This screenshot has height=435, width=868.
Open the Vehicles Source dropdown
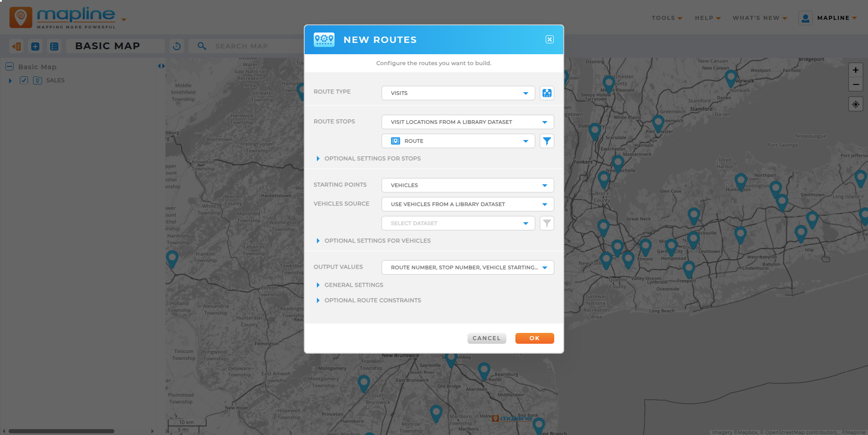[x=467, y=204]
